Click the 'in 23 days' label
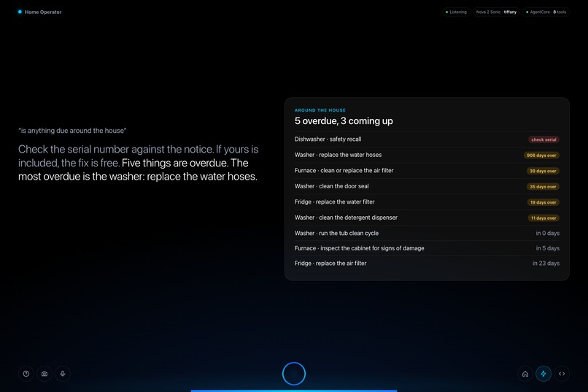This screenshot has height=392, width=588. (x=546, y=264)
